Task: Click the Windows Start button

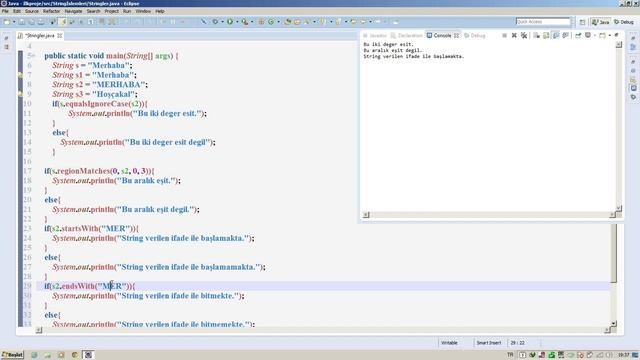Action: (12, 355)
